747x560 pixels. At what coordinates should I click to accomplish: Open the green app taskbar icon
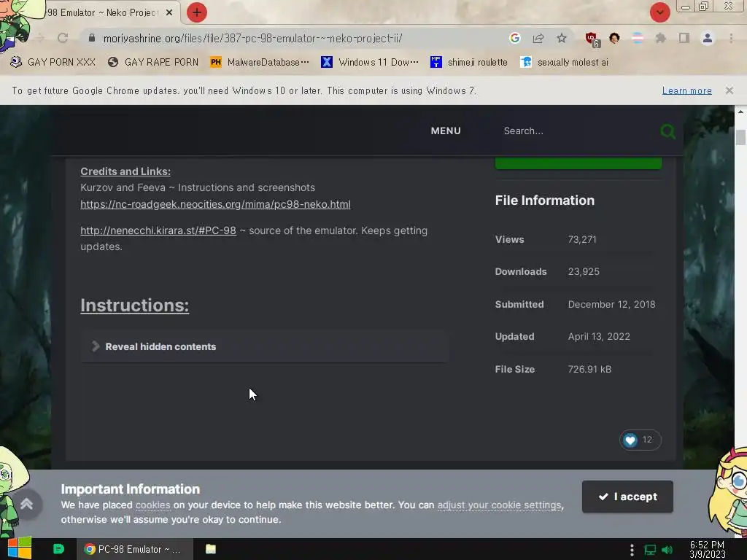click(58, 549)
